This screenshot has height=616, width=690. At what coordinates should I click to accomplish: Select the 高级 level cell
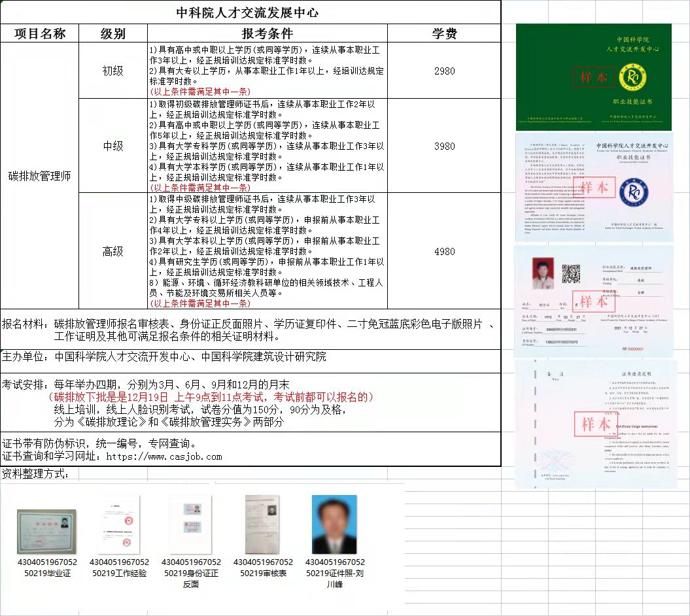coord(113,251)
